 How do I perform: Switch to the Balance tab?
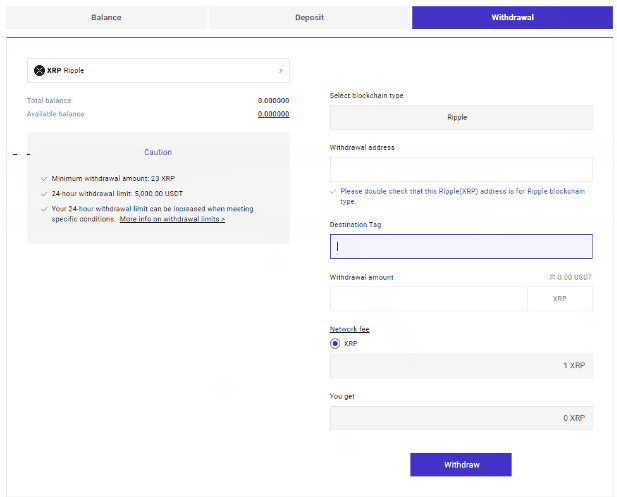pyautogui.click(x=106, y=17)
